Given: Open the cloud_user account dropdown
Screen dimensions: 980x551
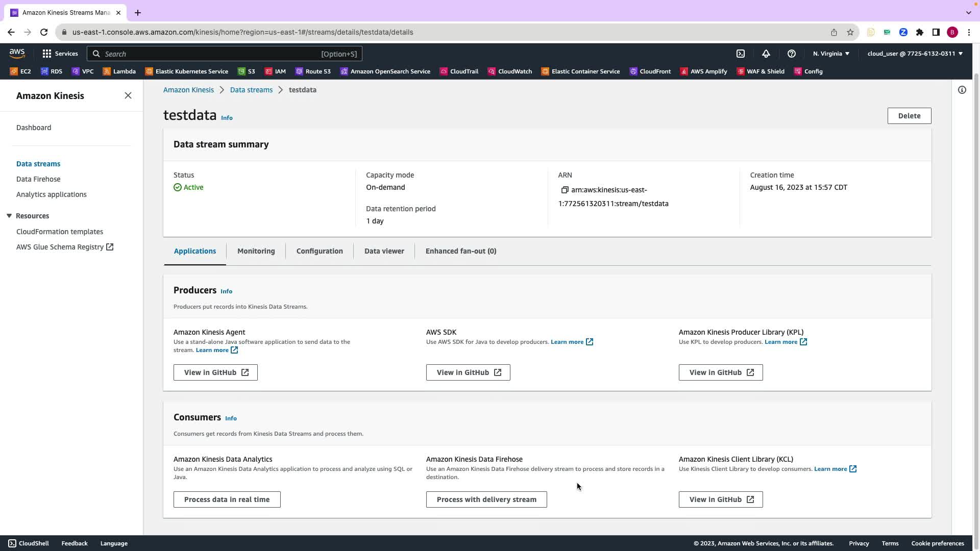Looking at the screenshot, I should point(915,54).
